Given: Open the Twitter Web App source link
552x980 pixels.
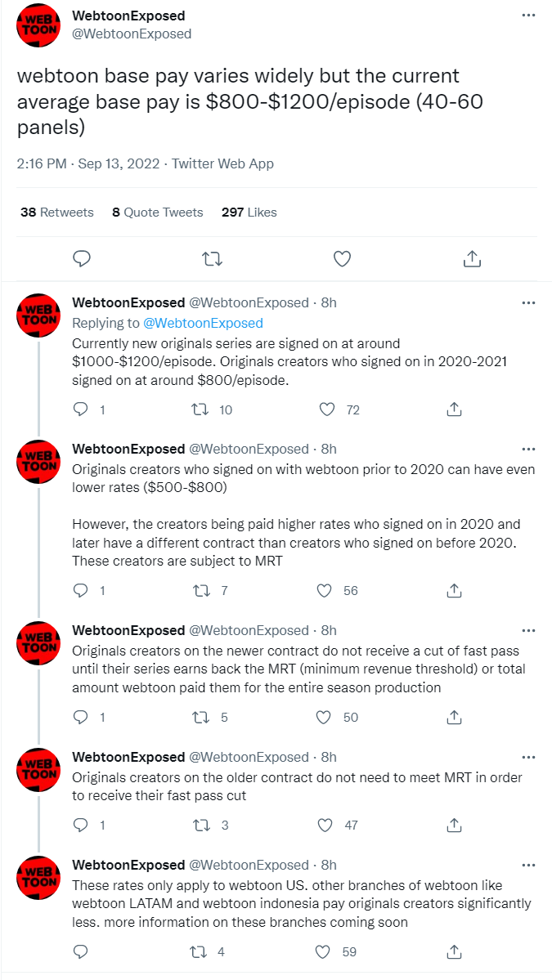Looking at the screenshot, I should click(222, 163).
